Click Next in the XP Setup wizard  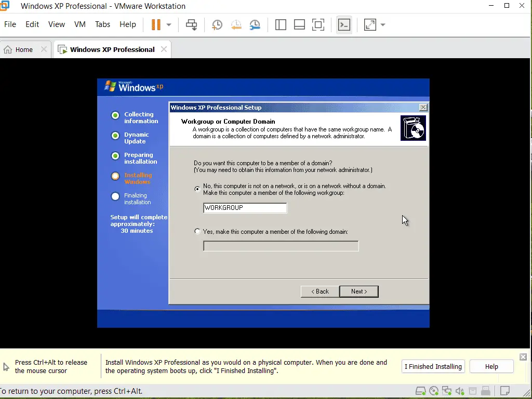(x=359, y=291)
